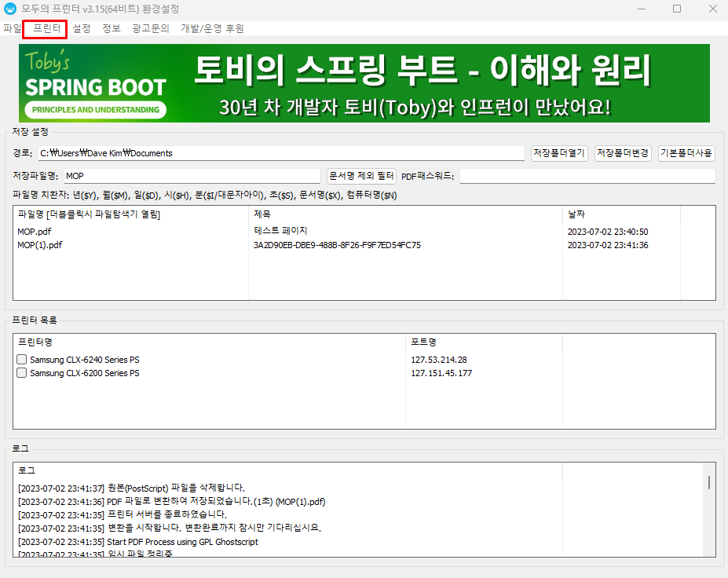This screenshot has width=728, height=578.
Task: Click the date 2023-07-02 23:40:50
Action: pos(608,231)
